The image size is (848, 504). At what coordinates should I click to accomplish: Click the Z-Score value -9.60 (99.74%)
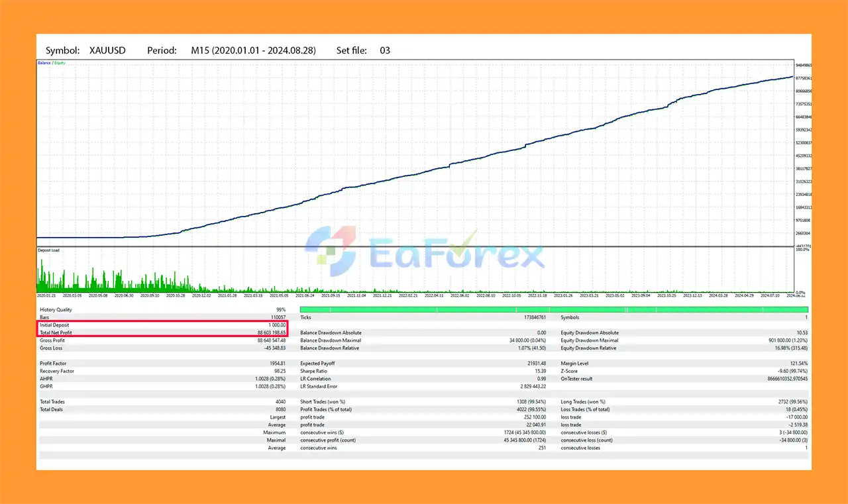(x=792, y=371)
